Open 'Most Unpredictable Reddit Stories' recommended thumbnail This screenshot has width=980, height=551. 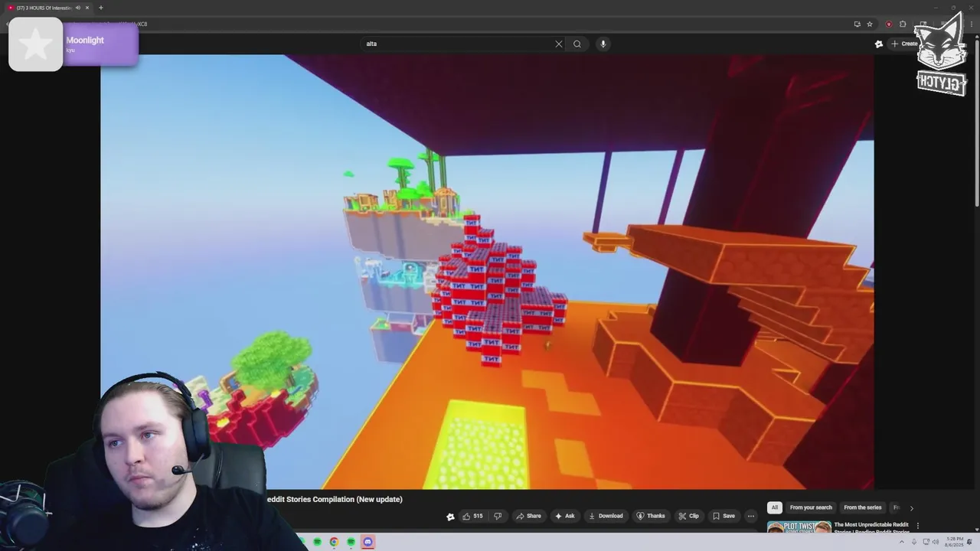(799, 527)
